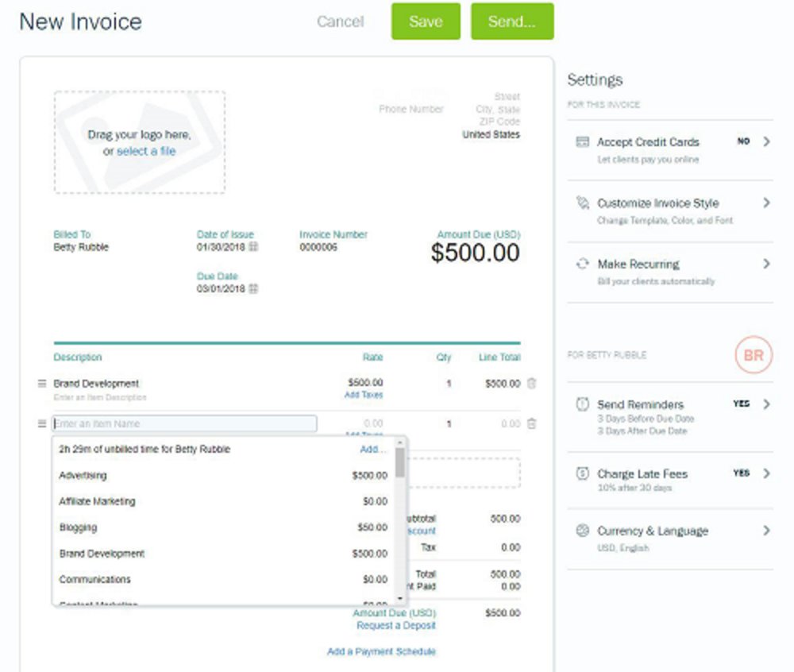The height and width of the screenshot is (672, 794).
Task: Expand the Currency & Language chevron
Action: [x=767, y=531]
